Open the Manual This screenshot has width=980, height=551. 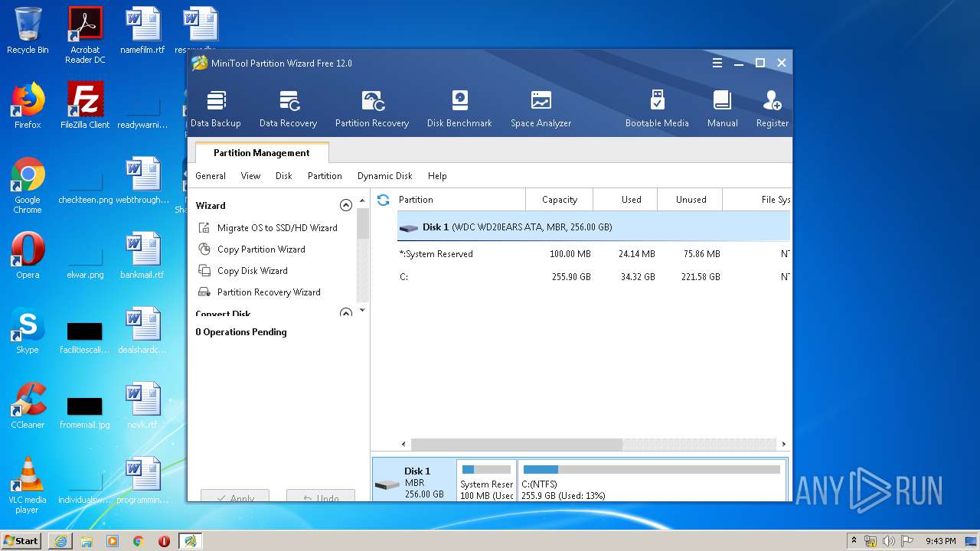tap(722, 108)
